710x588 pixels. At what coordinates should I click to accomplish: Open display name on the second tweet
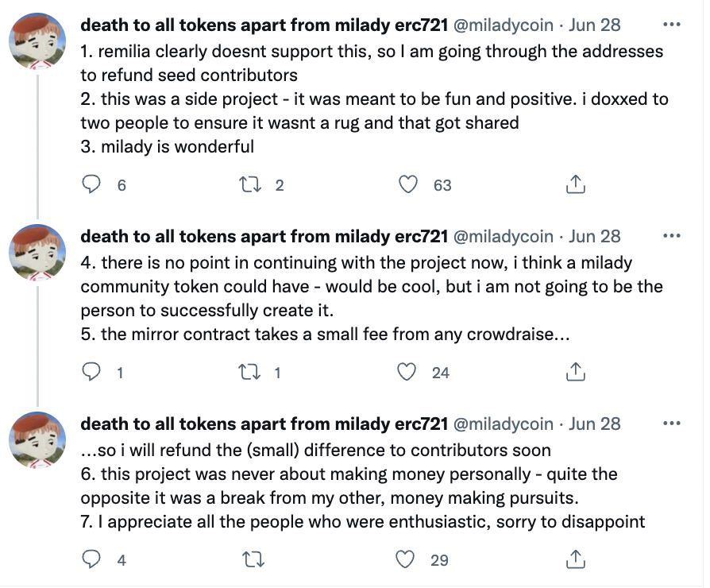264,237
